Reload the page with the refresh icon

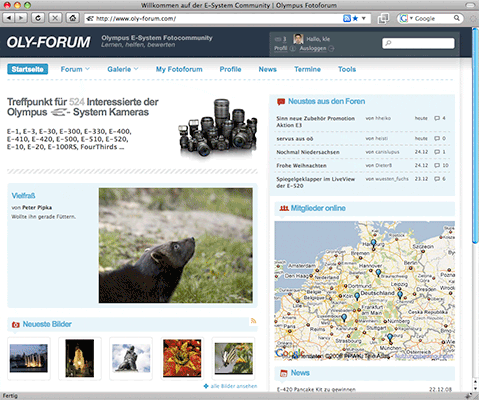[38, 18]
